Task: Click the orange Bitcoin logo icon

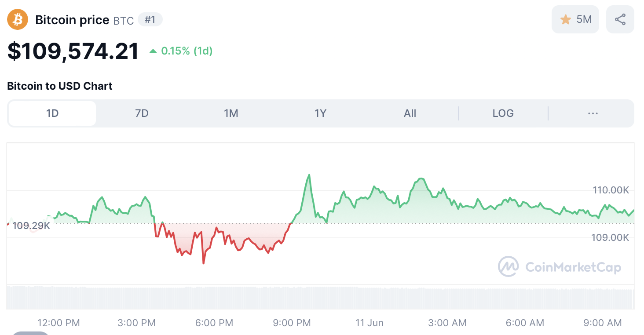Action: pyautogui.click(x=18, y=19)
